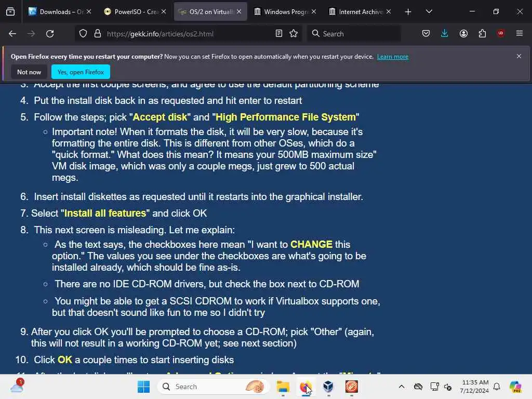The image size is (532, 399).
Task: Switch to Downloads tab
Action: 56,12
